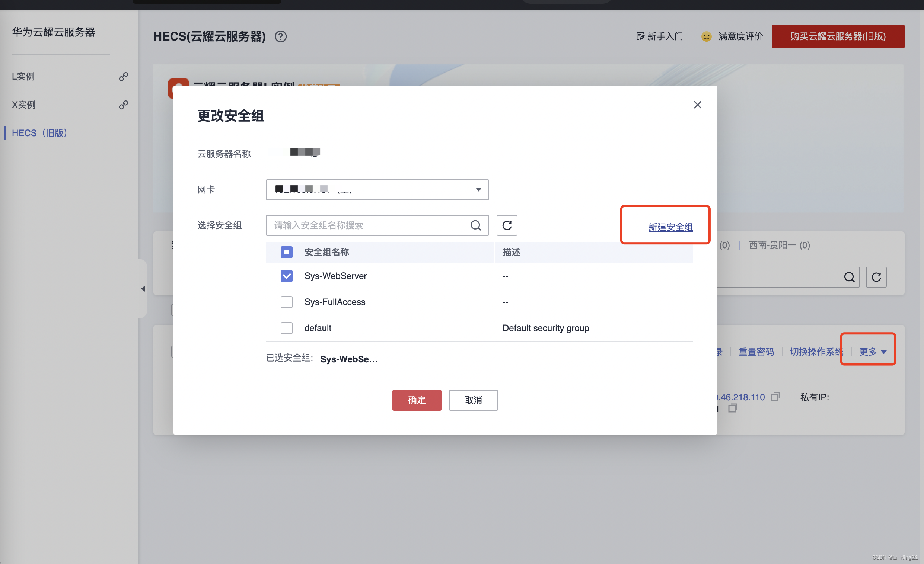Click the 私有IP: label
This screenshot has height=564, width=924.
815,397
